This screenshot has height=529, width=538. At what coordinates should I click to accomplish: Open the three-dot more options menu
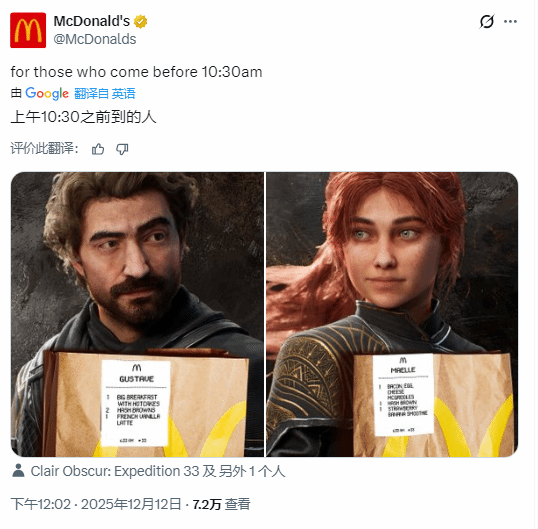(510, 22)
